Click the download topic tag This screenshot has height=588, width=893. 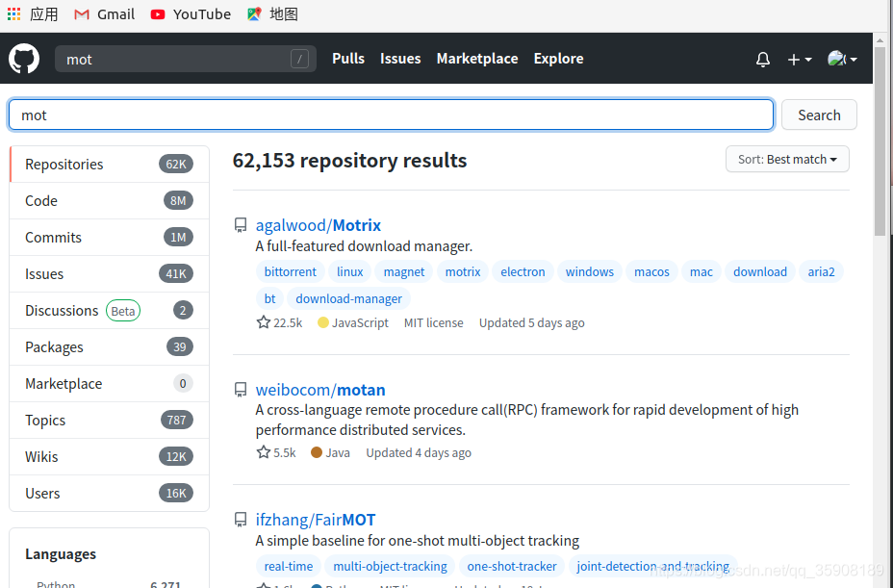[760, 271]
